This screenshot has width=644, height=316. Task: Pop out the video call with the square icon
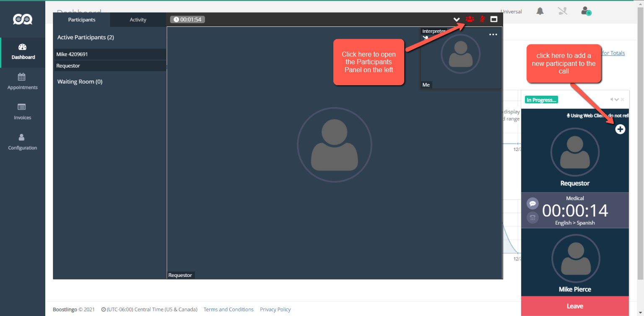[x=494, y=19]
